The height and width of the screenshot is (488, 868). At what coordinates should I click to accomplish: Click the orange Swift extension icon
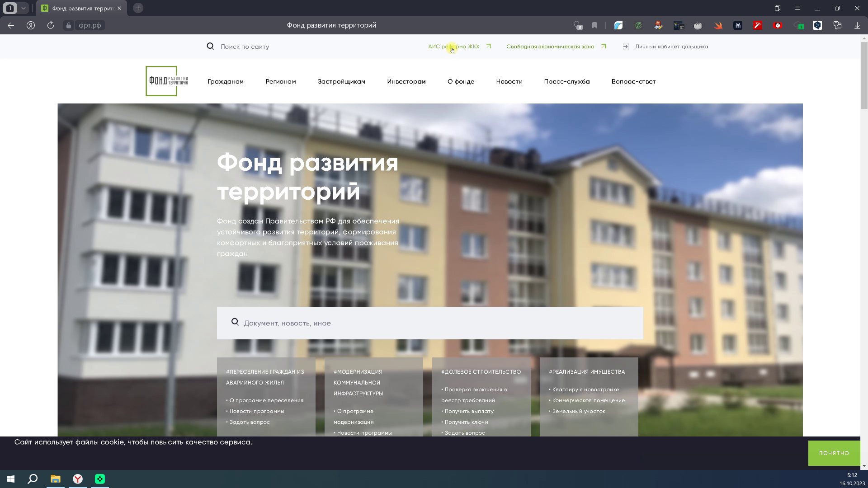[718, 25]
